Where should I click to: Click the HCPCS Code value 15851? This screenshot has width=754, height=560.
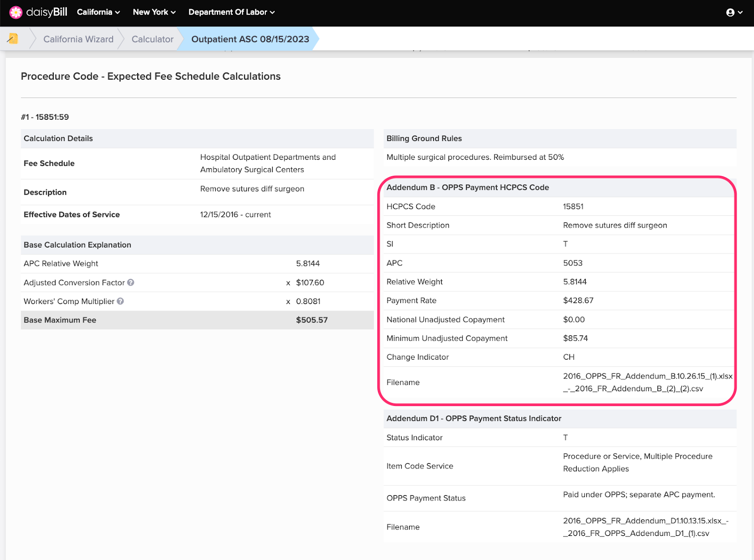pos(573,206)
